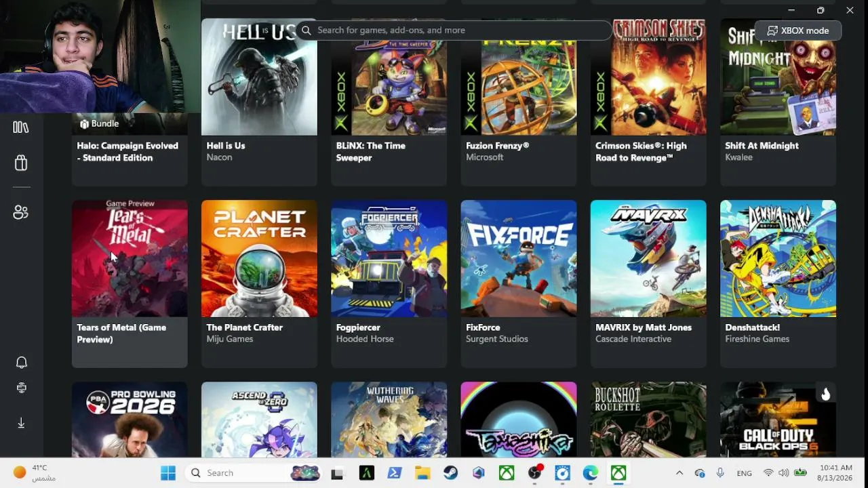Open the Fuzion Frenzy cover art
The width and height of the screenshot is (868, 488).
tap(519, 77)
